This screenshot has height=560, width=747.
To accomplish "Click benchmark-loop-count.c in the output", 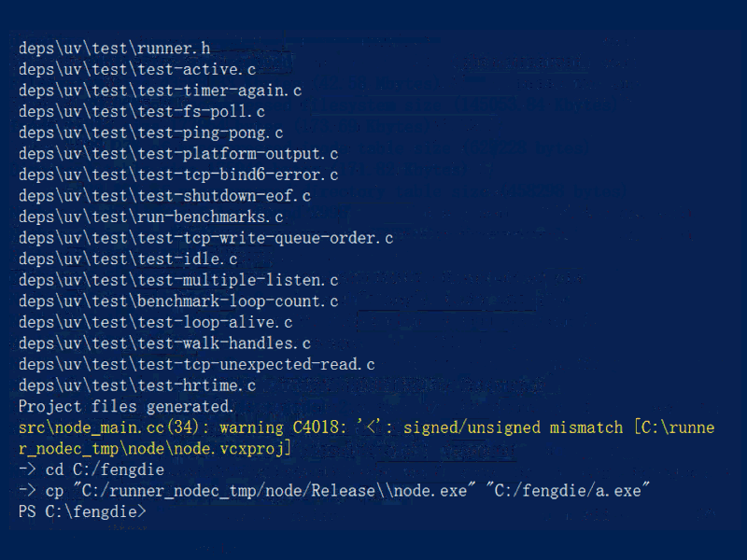I will click(x=178, y=301).
